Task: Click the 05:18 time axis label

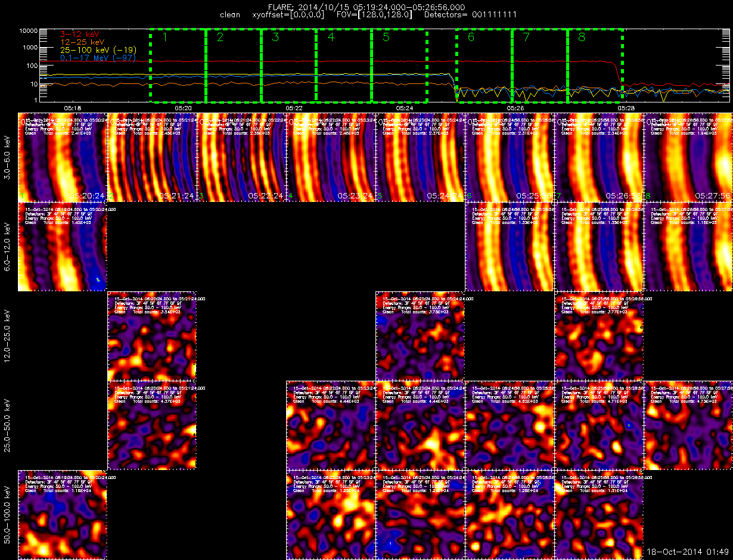Action: (x=73, y=108)
